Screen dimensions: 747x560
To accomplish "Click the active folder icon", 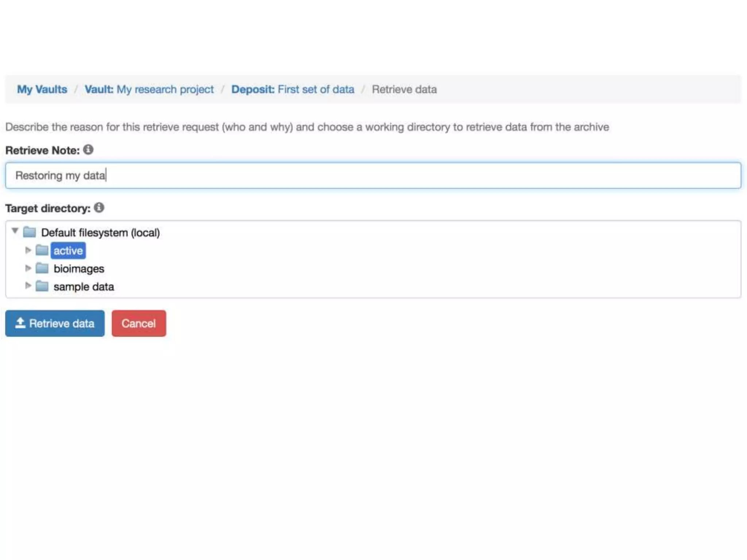I will pyautogui.click(x=42, y=250).
